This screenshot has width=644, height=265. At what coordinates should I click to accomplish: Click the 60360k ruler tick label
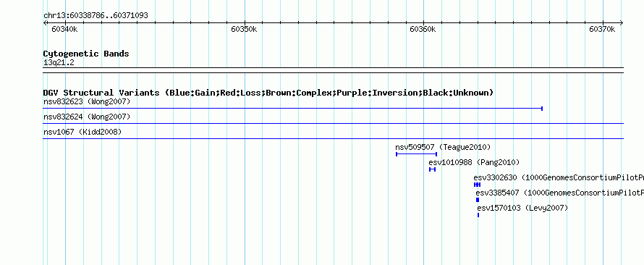(x=423, y=29)
